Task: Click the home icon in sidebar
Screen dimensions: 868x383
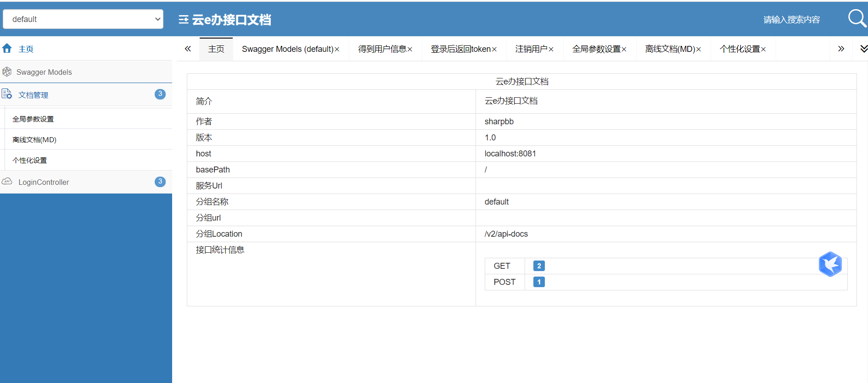Action: [7, 49]
